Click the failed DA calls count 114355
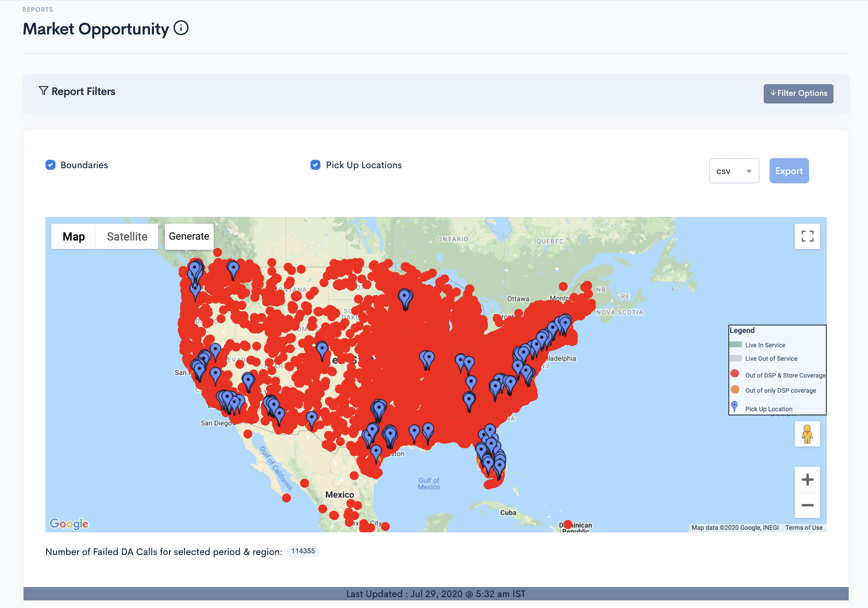This screenshot has width=868, height=608. pyautogui.click(x=303, y=551)
